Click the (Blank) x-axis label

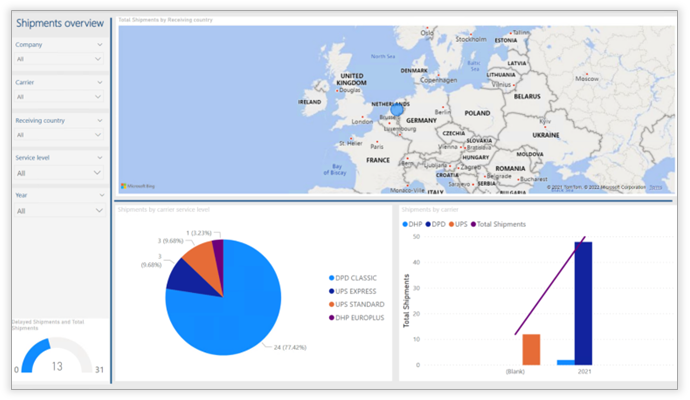515,371
